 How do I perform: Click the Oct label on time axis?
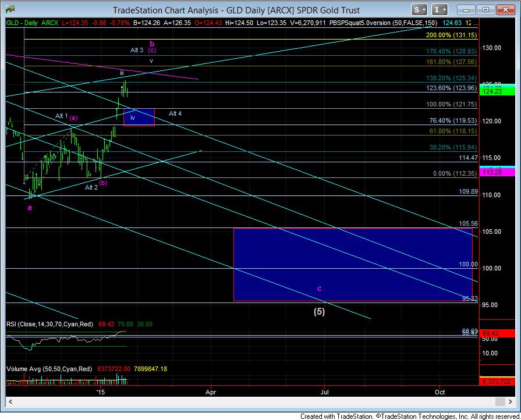tap(440, 392)
